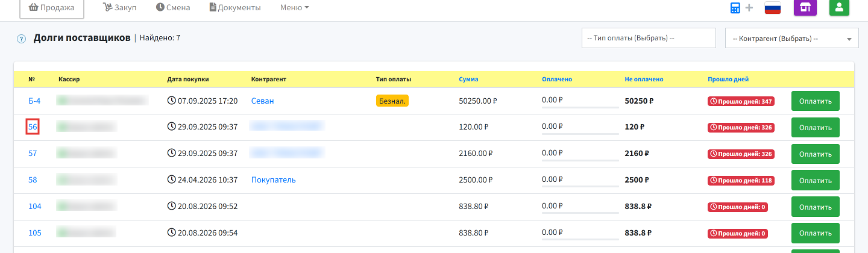Pay debt for order Б-4 with 'Оплатить'
The image size is (868, 253).
(x=815, y=101)
